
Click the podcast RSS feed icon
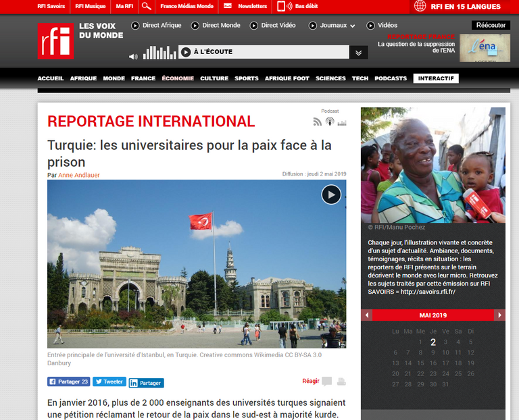coord(318,122)
